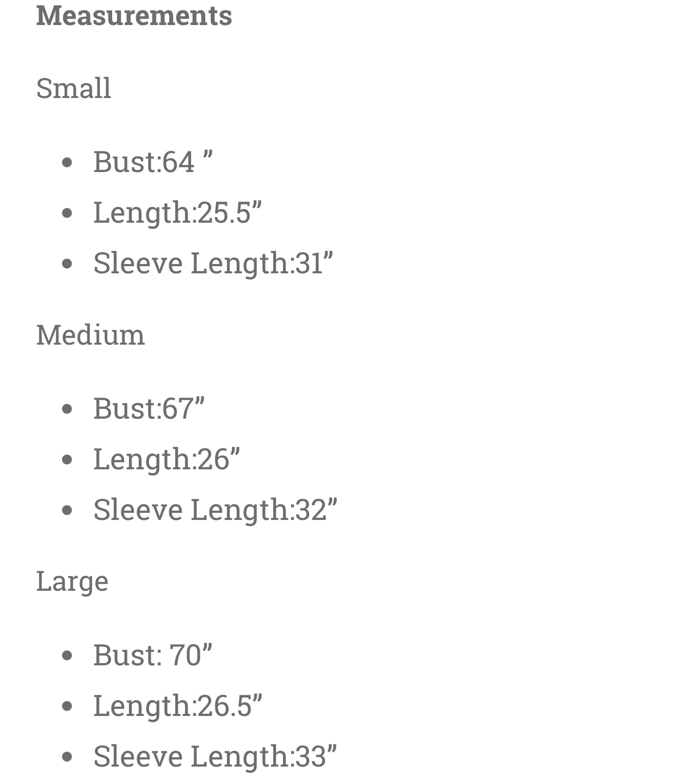Click the bullet before Length:25.5"

pyautogui.click(x=67, y=213)
